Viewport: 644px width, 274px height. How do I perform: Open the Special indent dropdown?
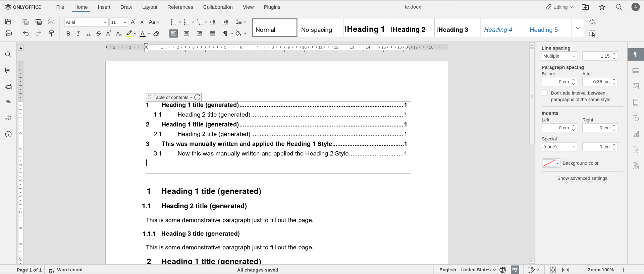(x=559, y=147)
